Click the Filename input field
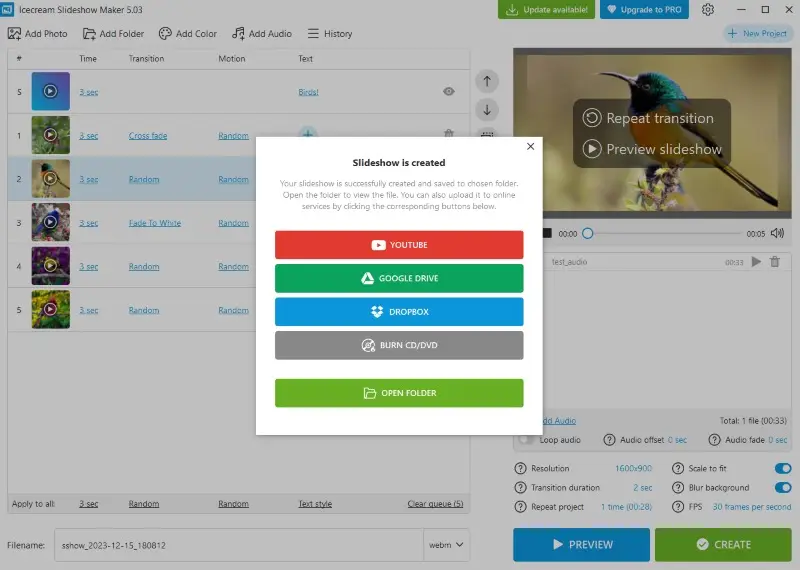Image resolution: width=800 pixels, height=570 pixels. 239,545
